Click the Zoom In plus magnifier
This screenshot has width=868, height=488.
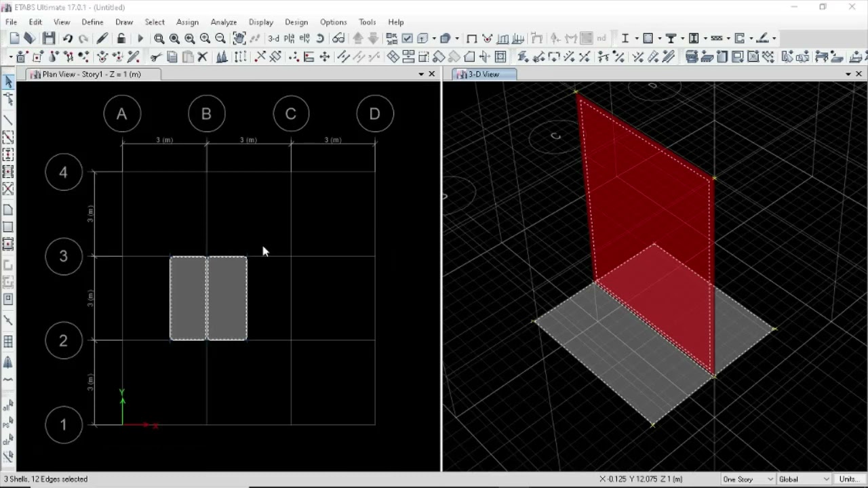205,39
